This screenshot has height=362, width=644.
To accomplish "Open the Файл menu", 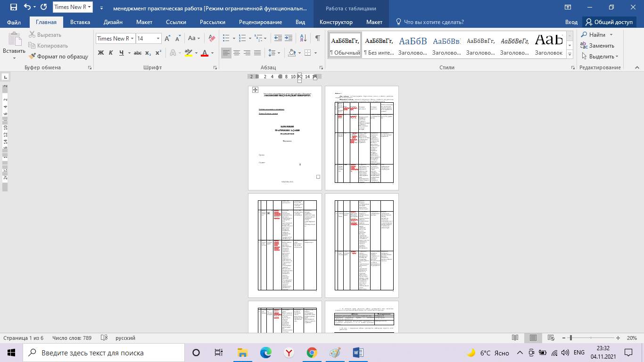I will 14,22.
